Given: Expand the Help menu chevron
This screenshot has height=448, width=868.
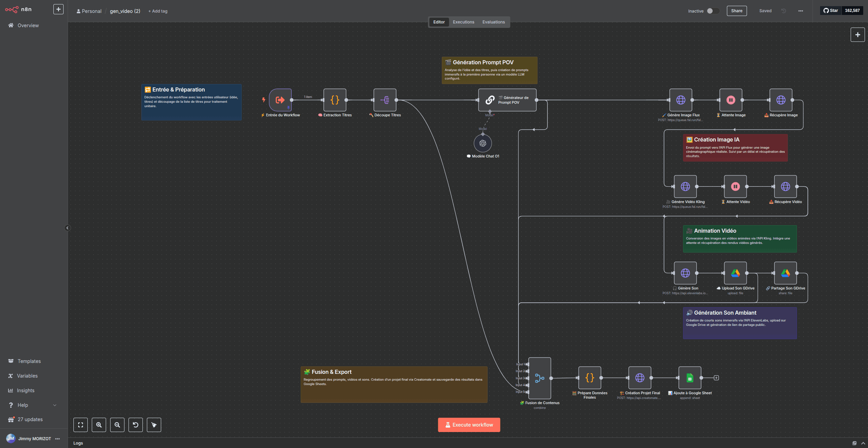Looking at the screenshot, I should [x=54, y=405].
